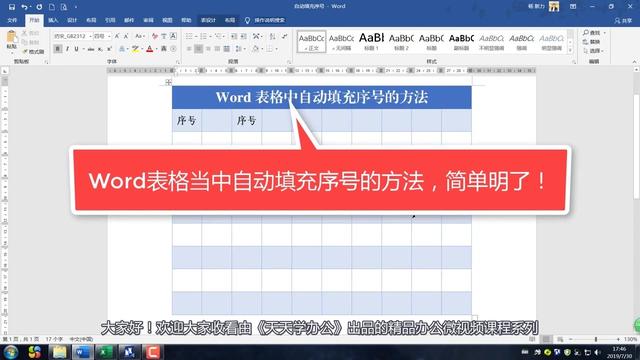640x360 pixels.
Task: Open the font name combo box
Action: 72,36
